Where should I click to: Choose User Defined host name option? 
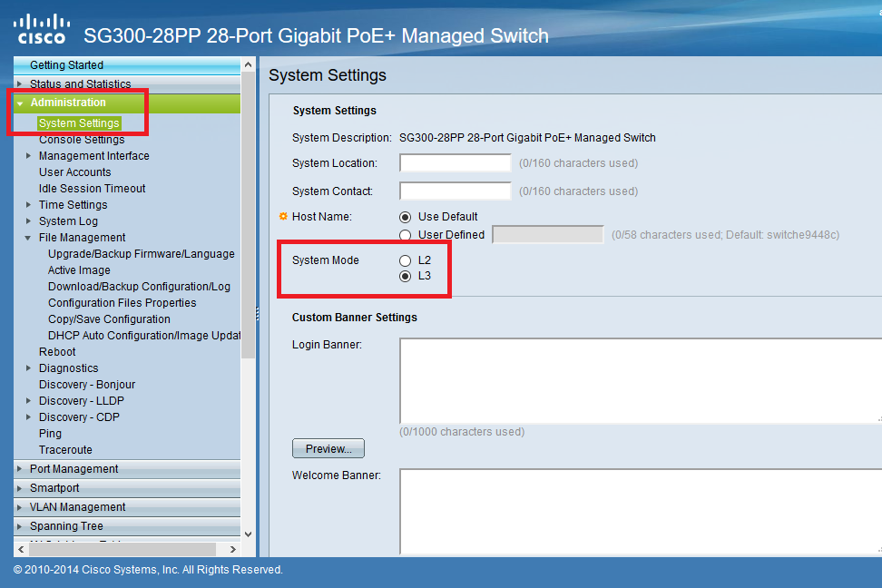tap(405, 235)
